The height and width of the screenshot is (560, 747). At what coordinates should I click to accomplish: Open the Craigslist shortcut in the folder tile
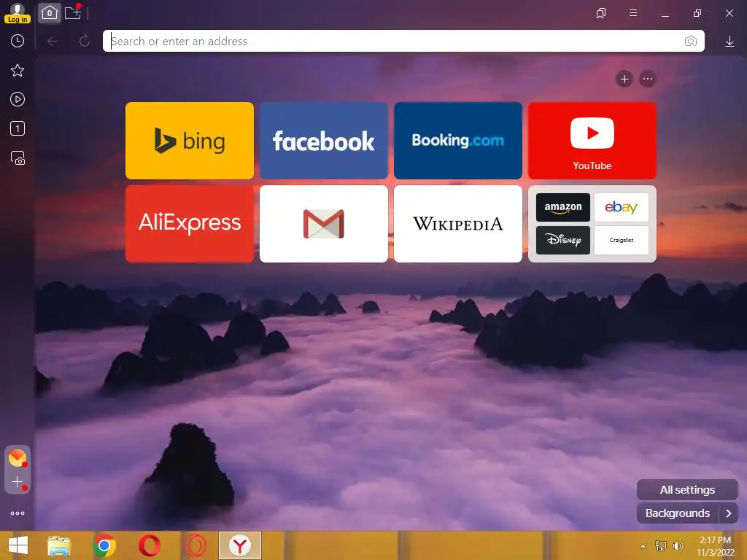[622, 240]
